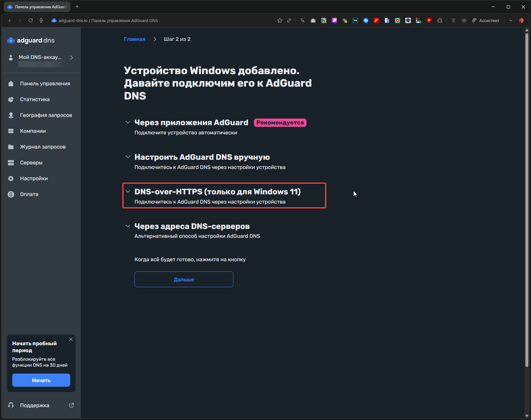
Task: Click the 'Дальше' button
Action: 184,279
